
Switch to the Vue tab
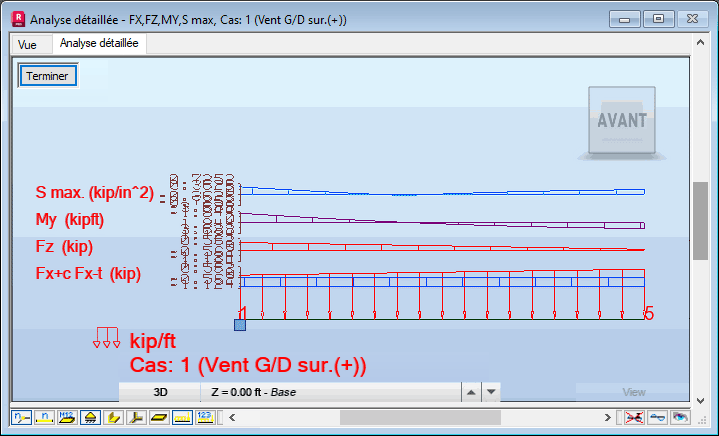click(27, 44)
